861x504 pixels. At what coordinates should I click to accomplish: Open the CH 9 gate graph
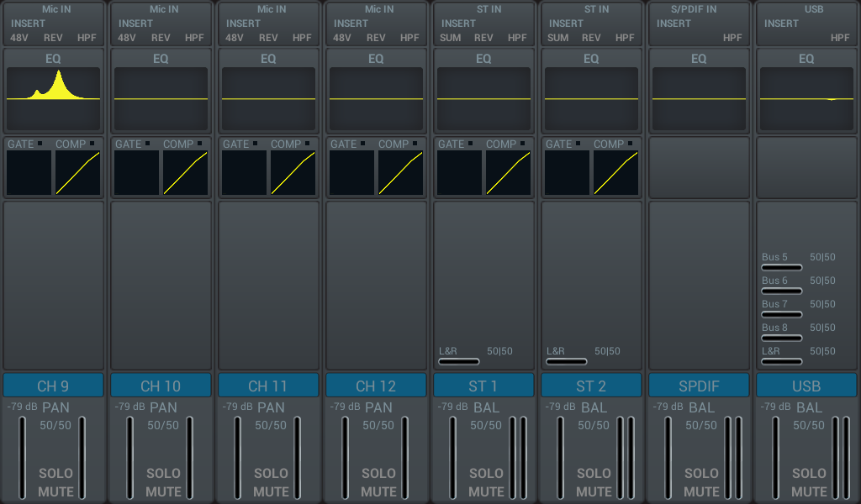pos(29,173)
